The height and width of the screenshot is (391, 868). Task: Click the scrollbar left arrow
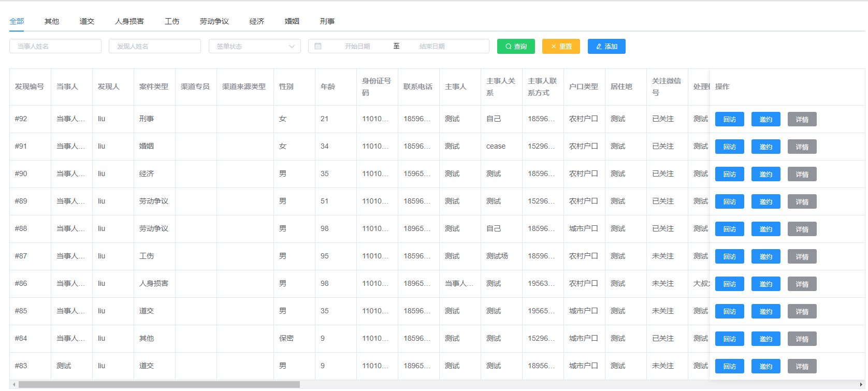14,384
